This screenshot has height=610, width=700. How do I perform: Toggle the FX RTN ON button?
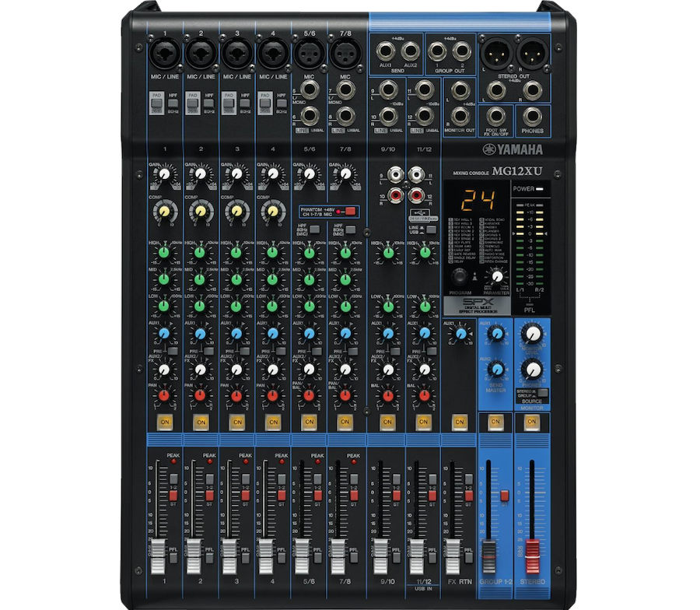coord(460,422)
